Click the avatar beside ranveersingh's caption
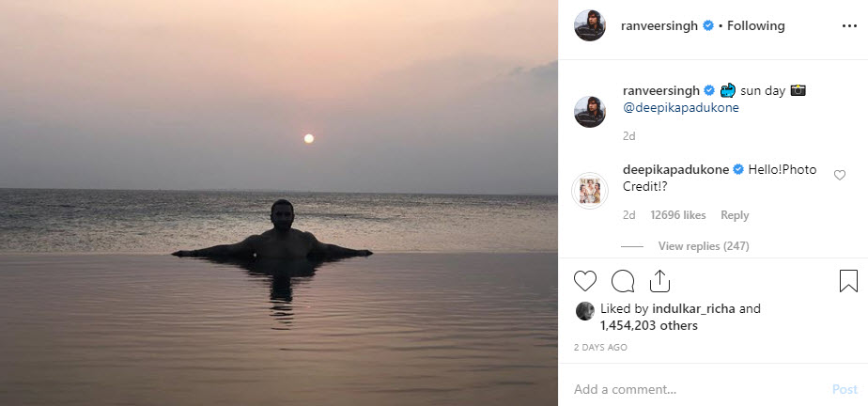 590,111
